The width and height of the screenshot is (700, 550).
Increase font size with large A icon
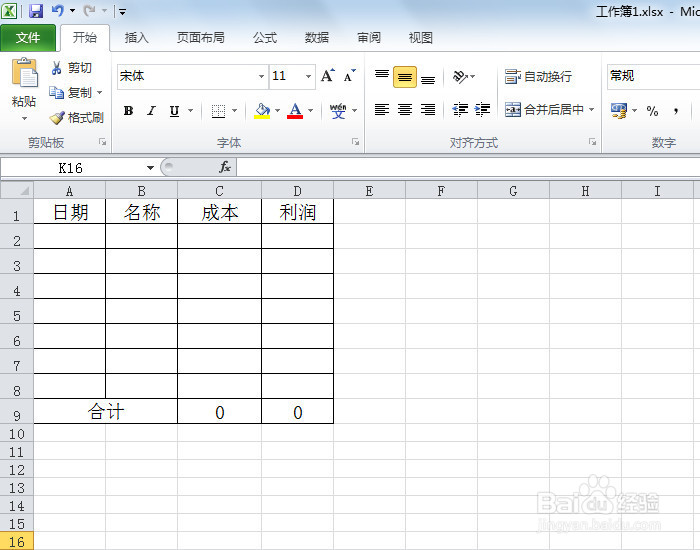328,76
